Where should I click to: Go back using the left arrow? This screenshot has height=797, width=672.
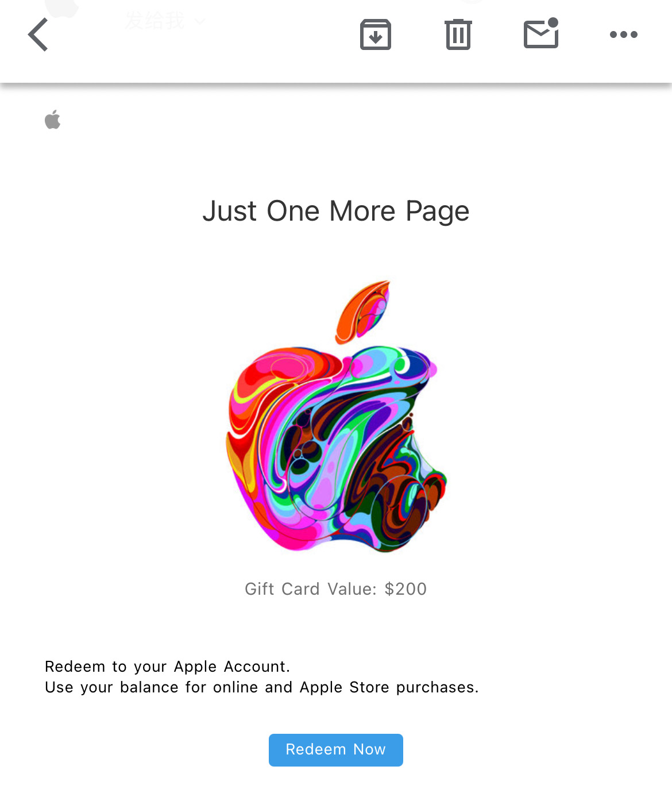click(38, 34)
